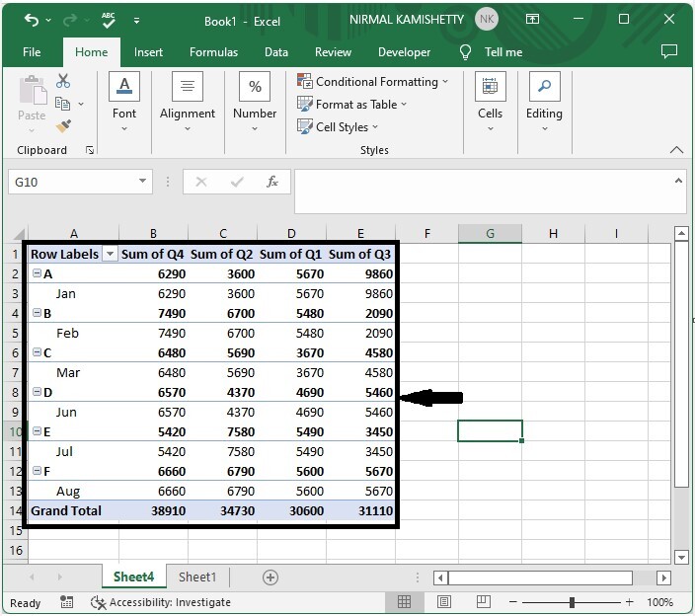Screen dimensions: 695x616
Task: Switch to the Formulas tab
Action: (213, 52)
